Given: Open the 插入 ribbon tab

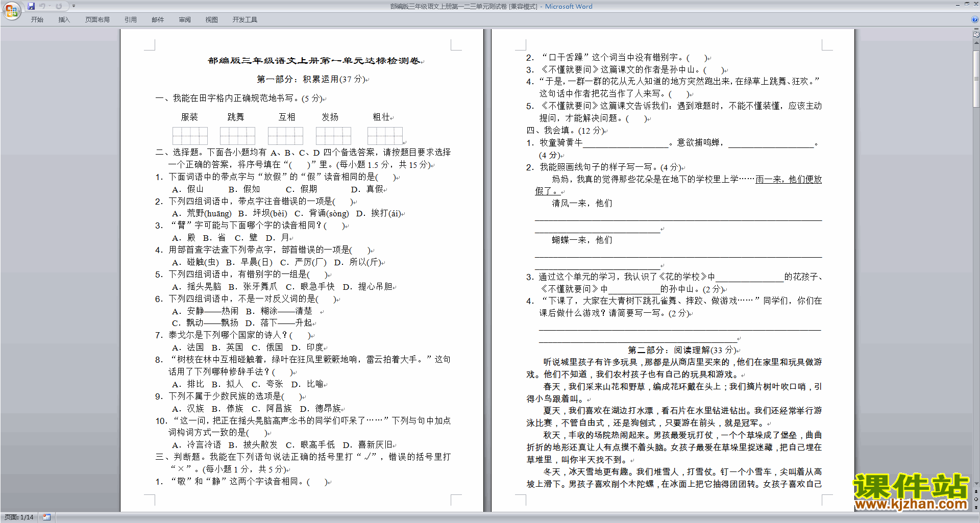Looking at the screenshot, I should (x=64, y=20).
